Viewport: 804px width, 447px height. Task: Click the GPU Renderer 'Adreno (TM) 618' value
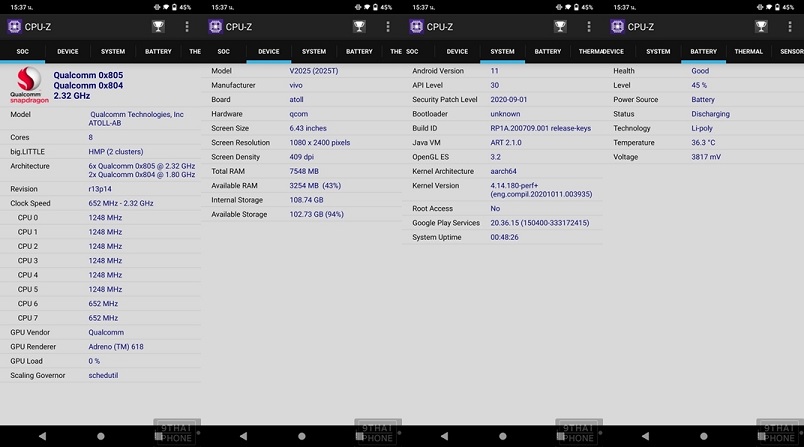[116, 347]
